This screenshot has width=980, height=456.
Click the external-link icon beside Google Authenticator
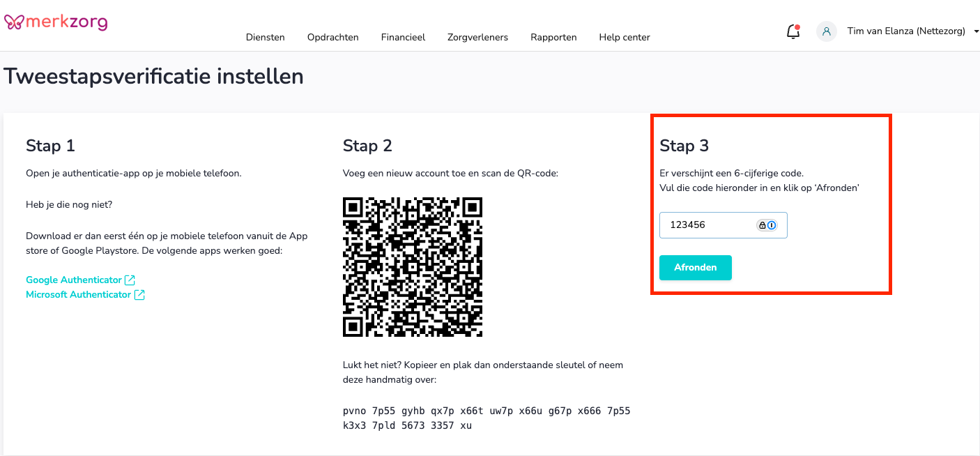(130, 280)
